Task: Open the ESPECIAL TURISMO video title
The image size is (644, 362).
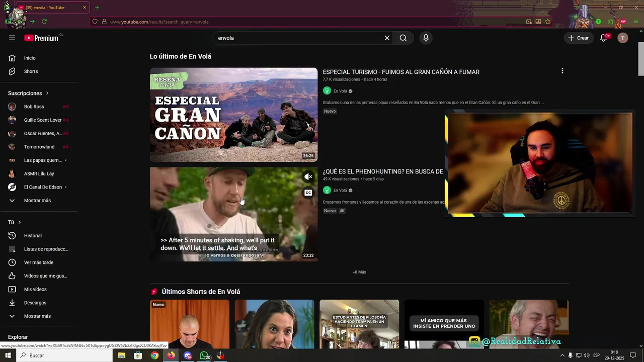Action: tap(401, 72)
